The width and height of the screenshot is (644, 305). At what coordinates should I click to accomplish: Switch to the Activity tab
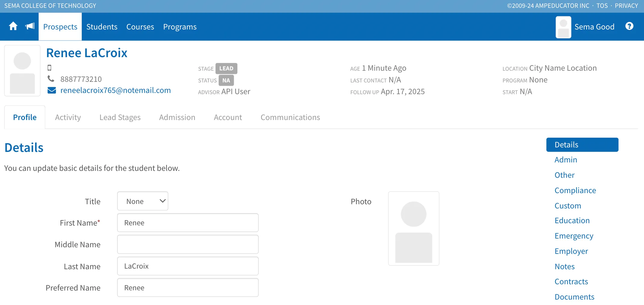click(x=68, y=117)
